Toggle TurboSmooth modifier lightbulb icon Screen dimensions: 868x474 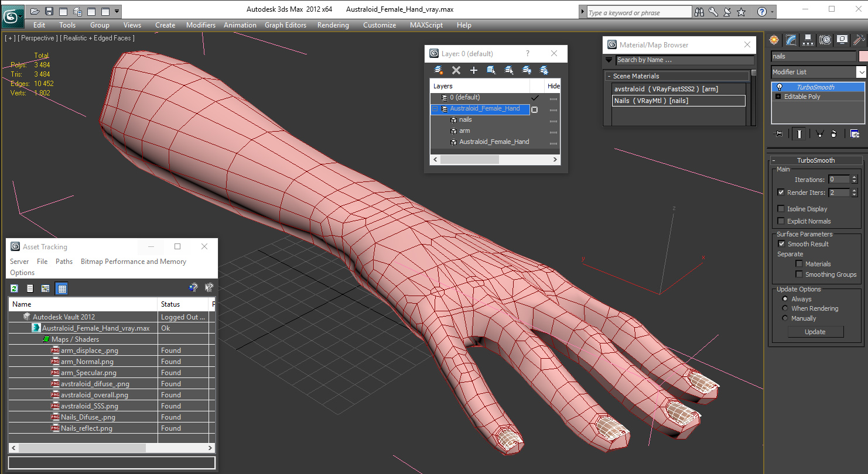click(x=779, y=87)
